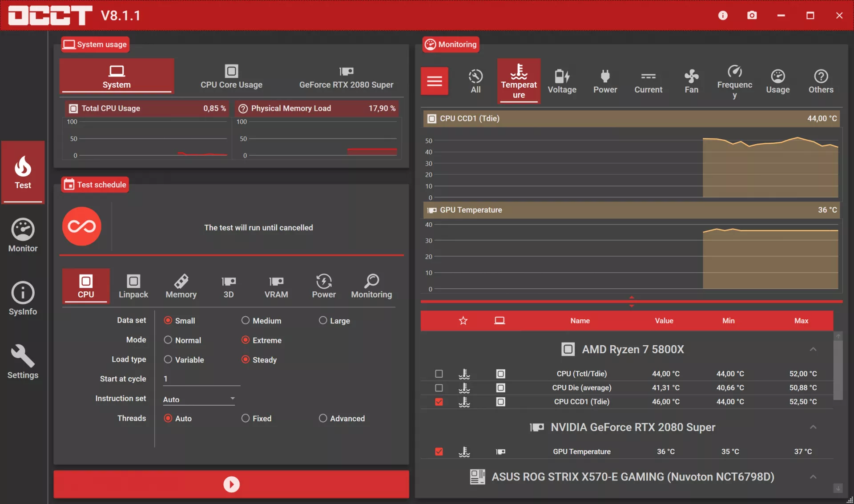Select the 3D test
Image resolution: width=854 pixels, height=504 pixels.
(x=229, y=286)
